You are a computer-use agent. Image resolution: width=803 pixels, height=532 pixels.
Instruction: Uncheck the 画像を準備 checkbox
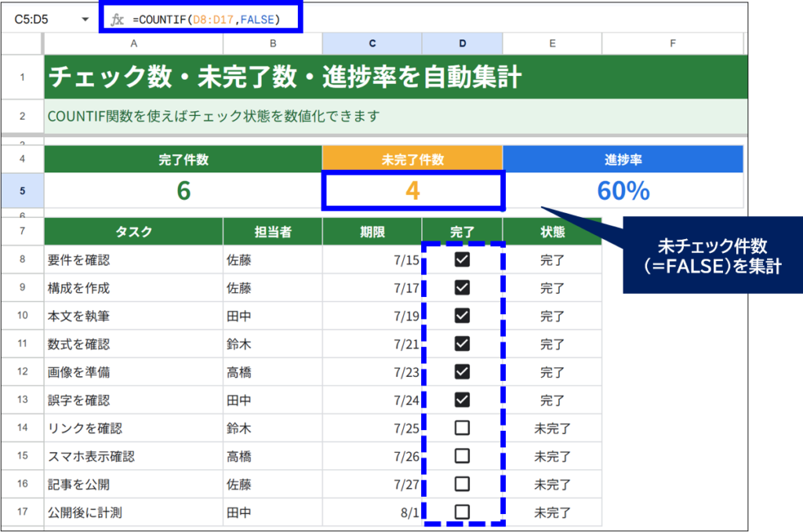click(x=462, y=372)
